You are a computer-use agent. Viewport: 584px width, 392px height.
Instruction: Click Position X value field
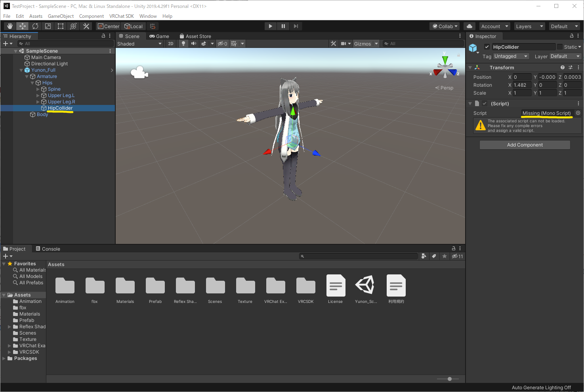[522, 77]
